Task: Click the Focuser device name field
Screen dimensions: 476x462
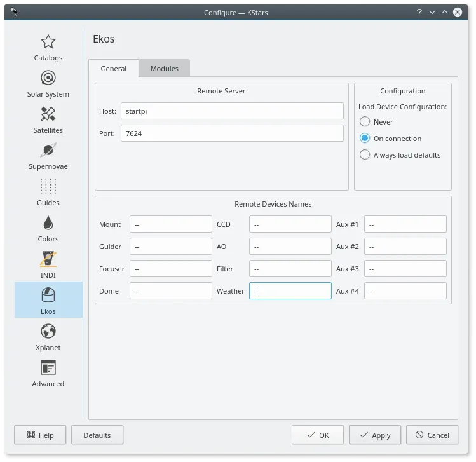Action: point(171,269)
